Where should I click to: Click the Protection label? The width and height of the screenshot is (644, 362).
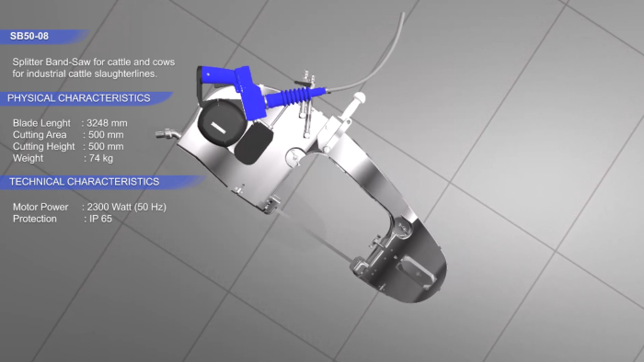(35, 219)
